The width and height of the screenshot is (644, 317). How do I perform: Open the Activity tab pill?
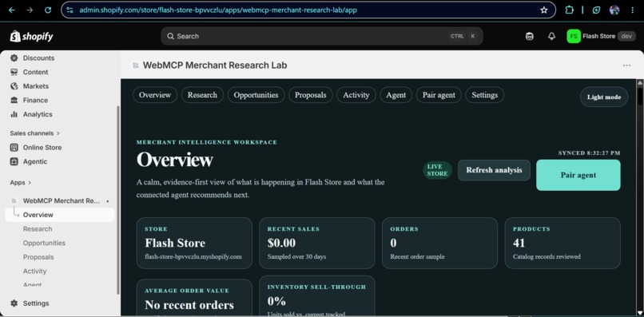point(356,95)
